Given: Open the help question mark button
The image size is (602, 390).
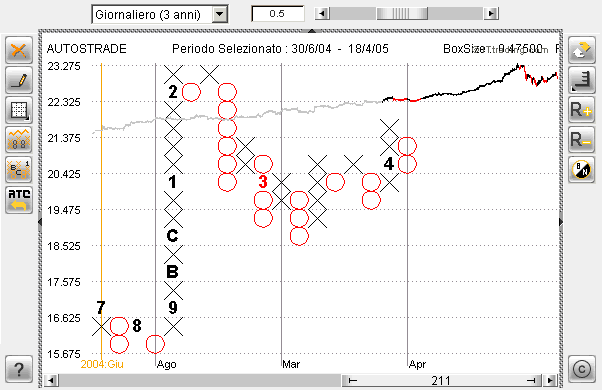Looking at the screenshot, I should (19, 369).
